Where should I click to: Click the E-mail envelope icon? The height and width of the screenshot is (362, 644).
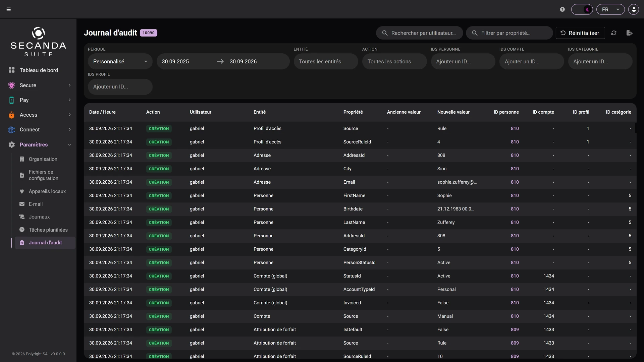22,204
